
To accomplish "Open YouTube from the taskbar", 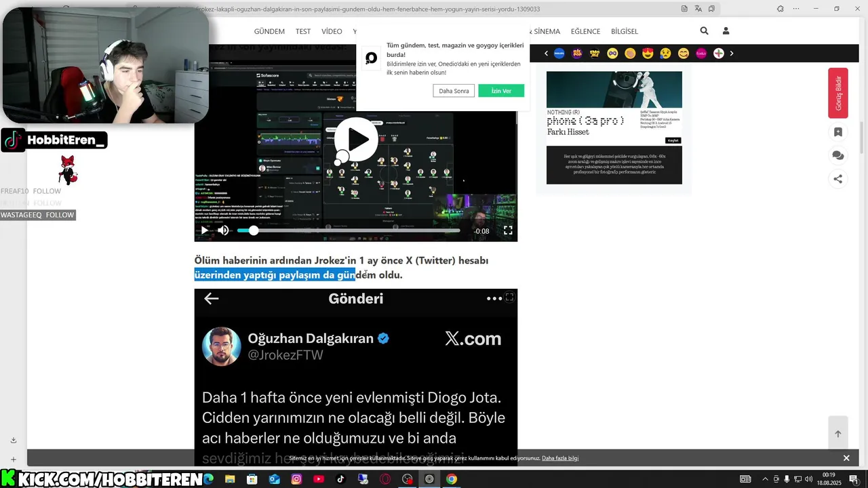I will (x=319, y=479).
